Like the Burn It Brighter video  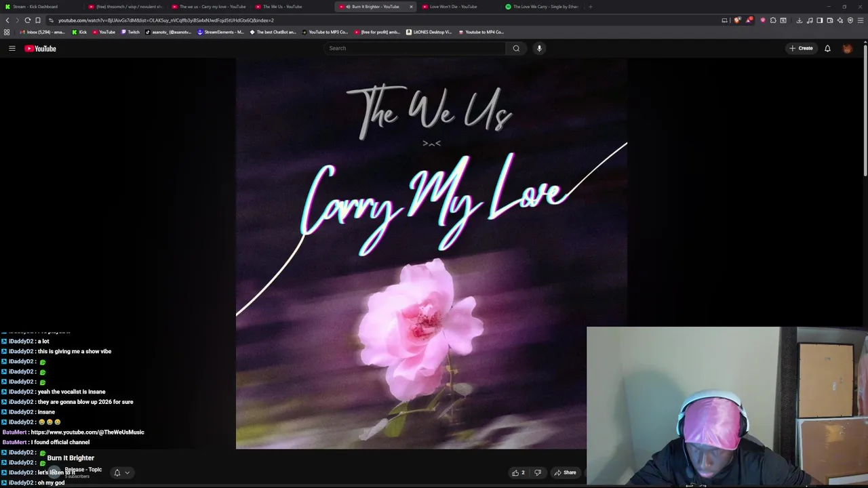click(519, 472)
